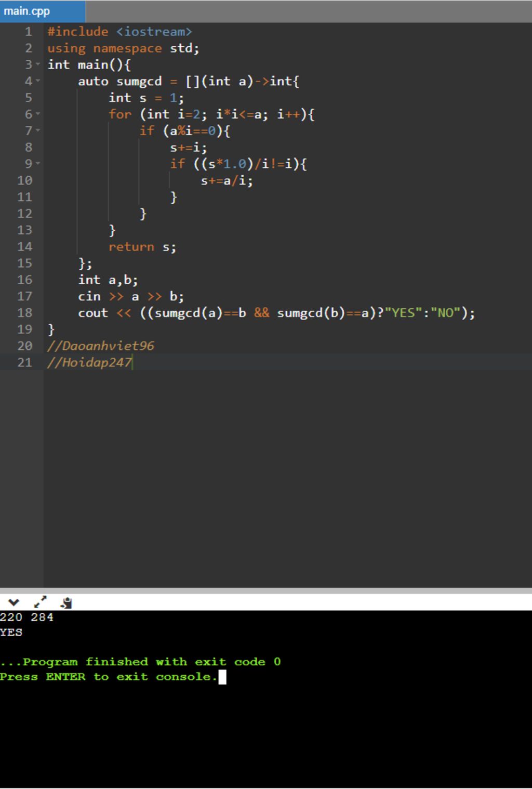Click the 'using namespace std;' line
The height and width of the screenshot is (789, 532).
pyautogui.click(x=123, y=48)
